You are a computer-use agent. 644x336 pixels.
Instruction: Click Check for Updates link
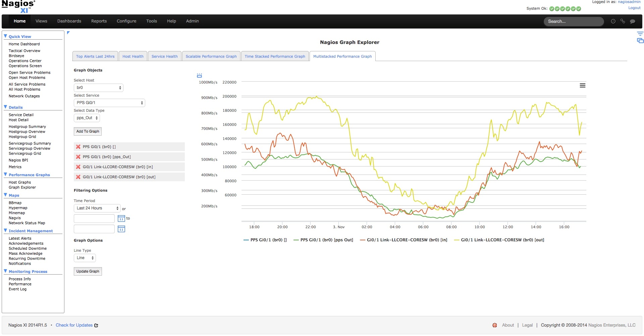tap(74, 325)
